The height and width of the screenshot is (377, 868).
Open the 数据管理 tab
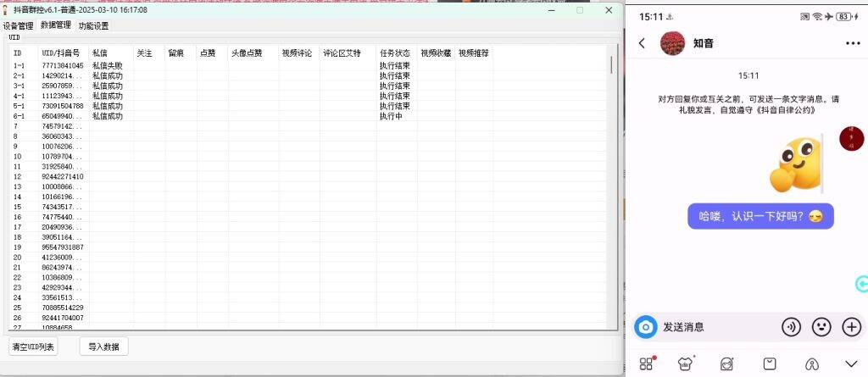pyautogui.click(x=56, y=26)
